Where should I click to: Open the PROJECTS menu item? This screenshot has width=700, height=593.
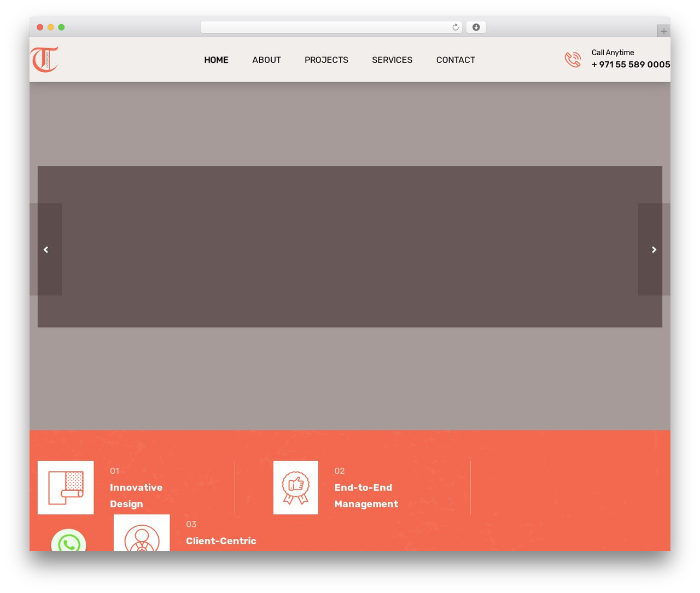click(x=326, y=60)
